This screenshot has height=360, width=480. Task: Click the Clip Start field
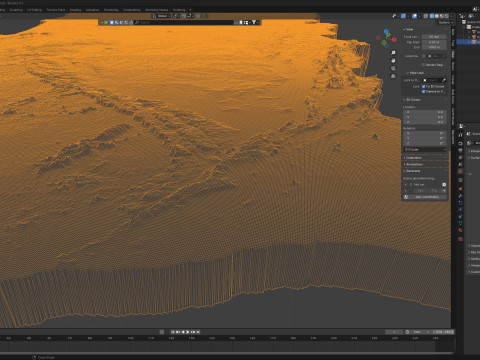434,42
